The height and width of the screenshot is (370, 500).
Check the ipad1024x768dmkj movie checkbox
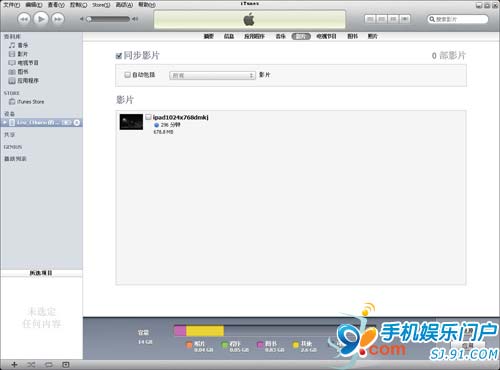pos(148,117)
